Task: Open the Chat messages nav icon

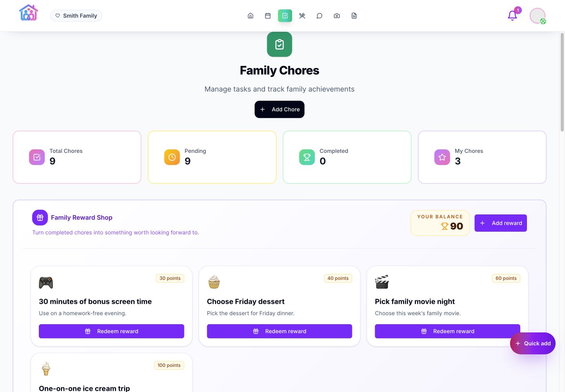Action: pyautogui.click(x=319, y=16)
